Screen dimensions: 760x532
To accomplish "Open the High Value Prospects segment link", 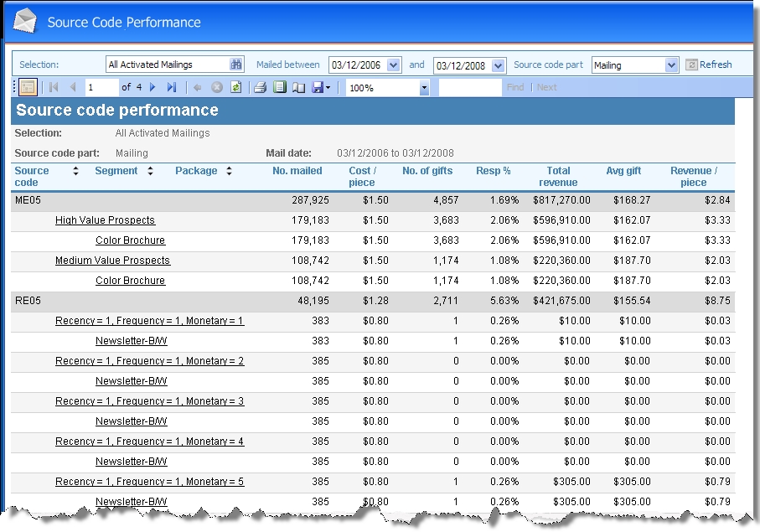I will 105,220.
